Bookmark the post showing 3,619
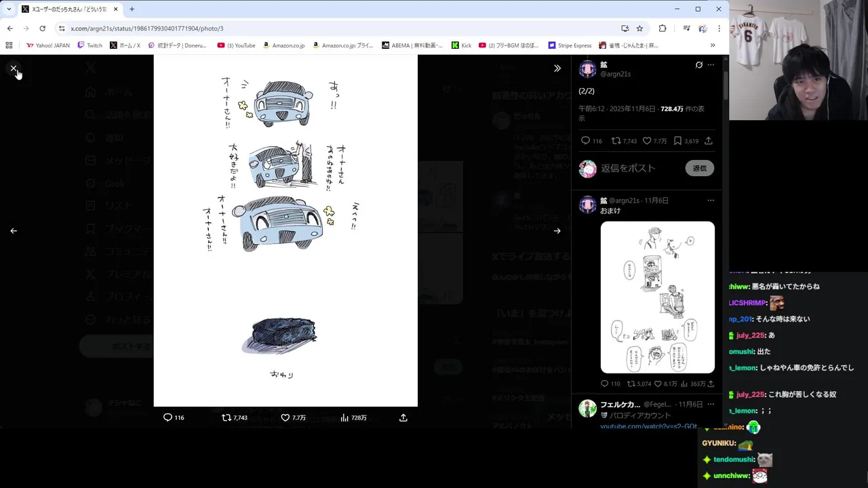The width and height of the screenshot is (868, 488). point(686,141)
